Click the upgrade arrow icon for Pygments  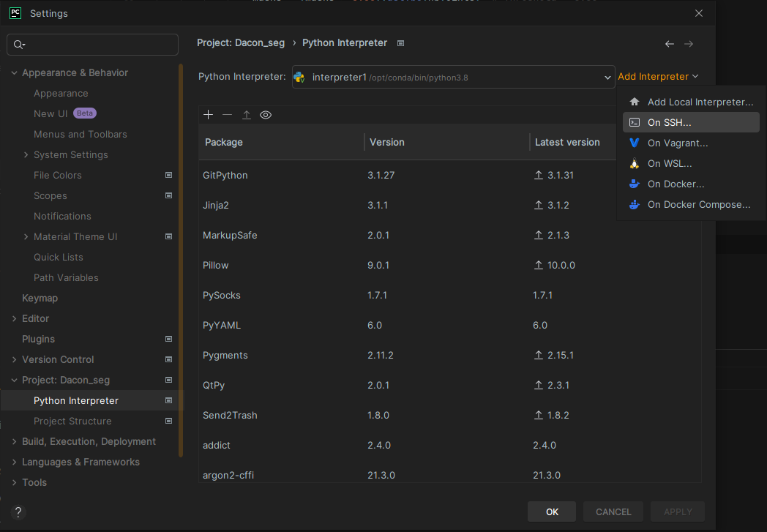tap(539, 355)
